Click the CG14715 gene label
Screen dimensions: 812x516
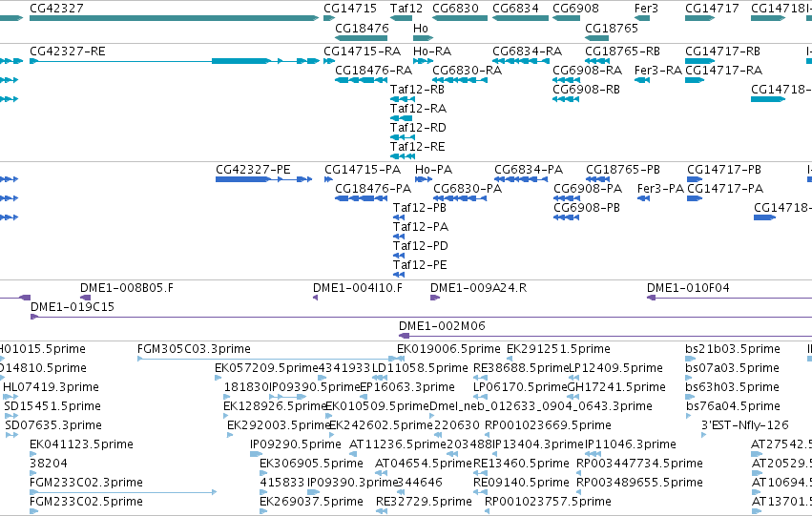[350, 9]
